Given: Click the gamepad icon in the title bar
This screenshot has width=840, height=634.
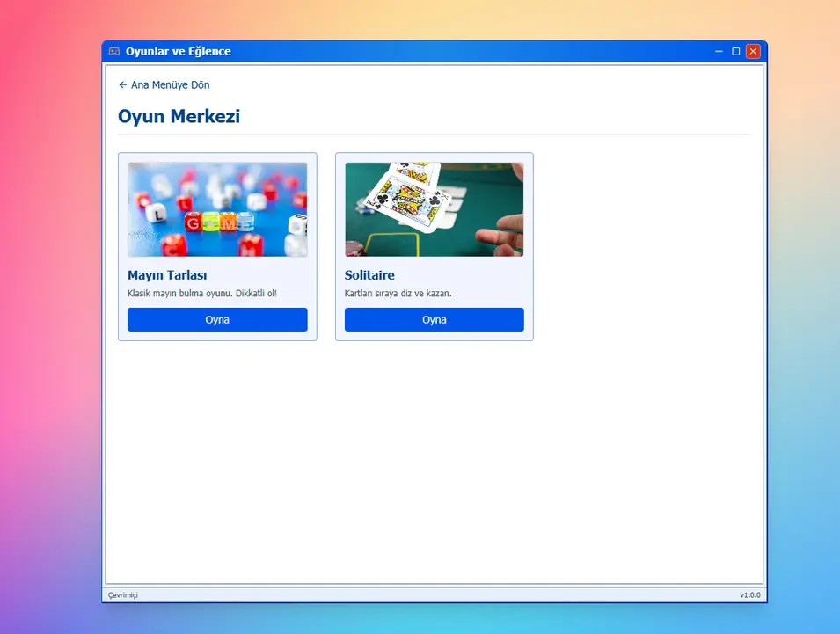Looking at the screenshot, I should coord(114,51).
